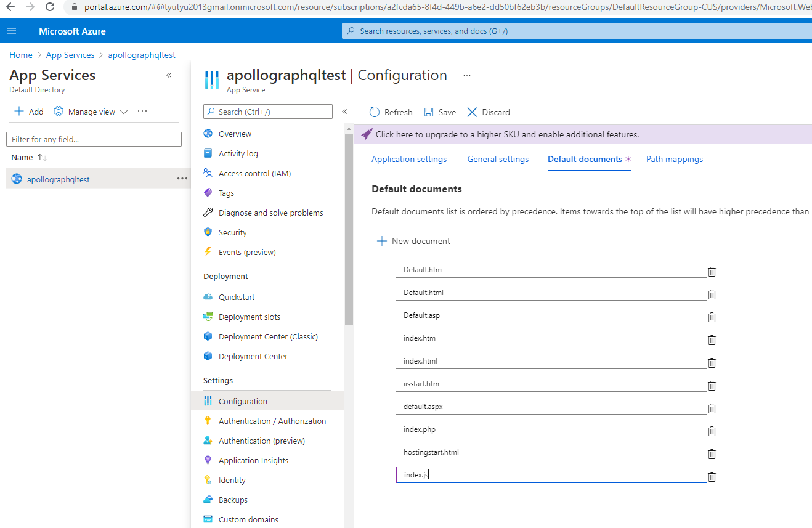Open Deployment Center
Viewport: 812px width, 528px height.
tap(254, 356)
